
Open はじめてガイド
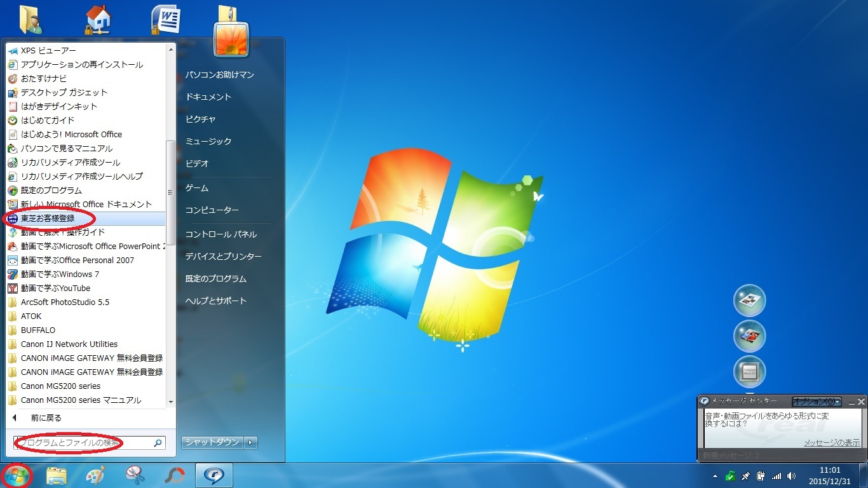pyautogui.click(x=86, y=120)
